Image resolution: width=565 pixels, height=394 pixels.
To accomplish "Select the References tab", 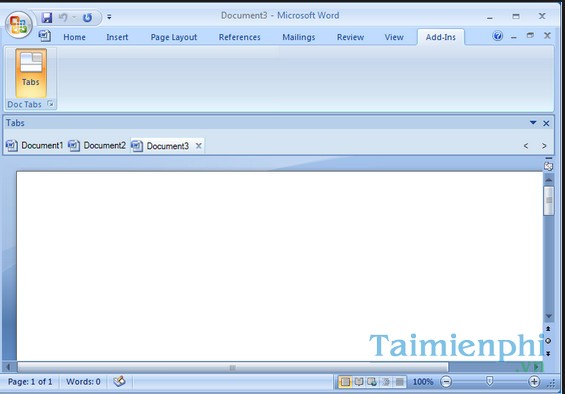I will (x=240, y=37).
